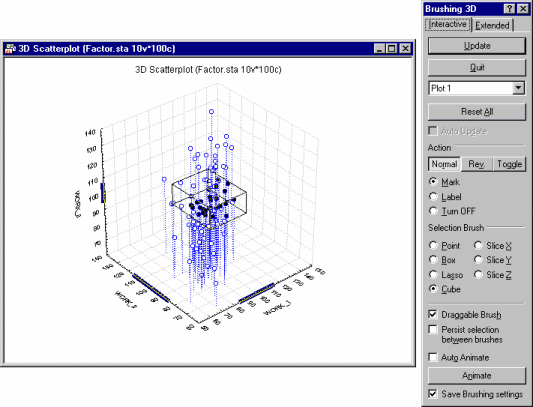
Task: Select the Label radio option
Action: [445, 197]
